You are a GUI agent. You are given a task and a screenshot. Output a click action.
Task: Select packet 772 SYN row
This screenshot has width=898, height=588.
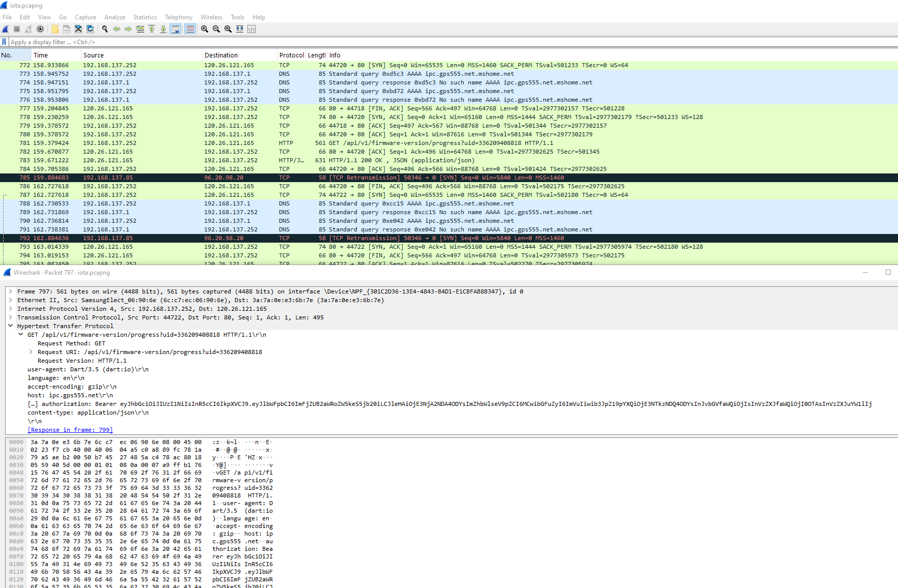point(449,65)
